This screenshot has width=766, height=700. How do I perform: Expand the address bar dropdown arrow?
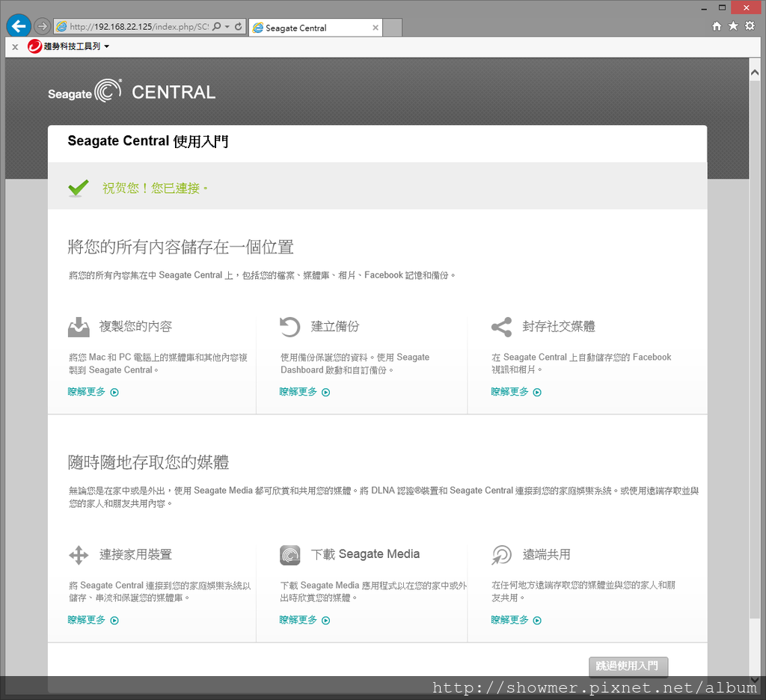[227, 26]
